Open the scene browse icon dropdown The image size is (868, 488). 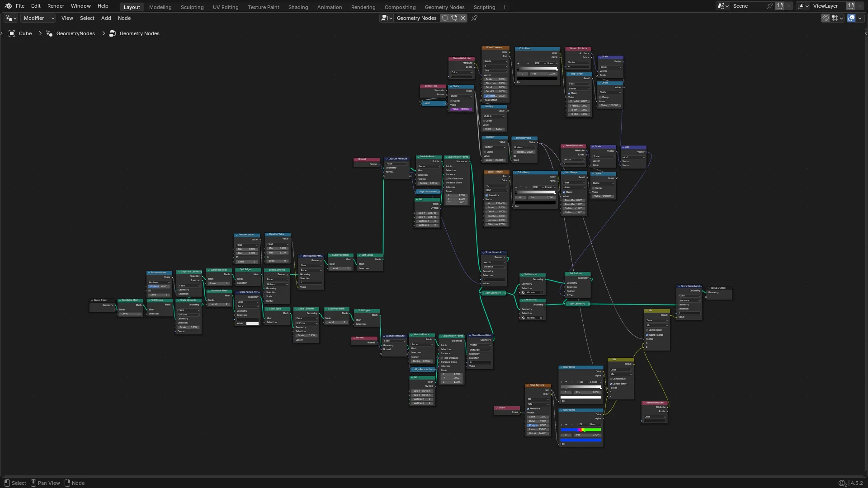(x=723, y=6)
